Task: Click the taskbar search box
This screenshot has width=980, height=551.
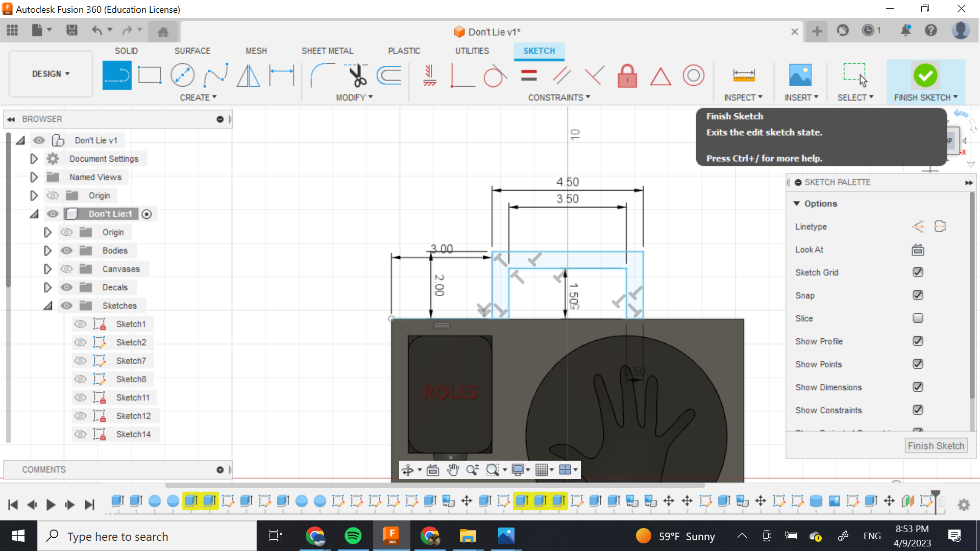Action: (x=147, y=536)
